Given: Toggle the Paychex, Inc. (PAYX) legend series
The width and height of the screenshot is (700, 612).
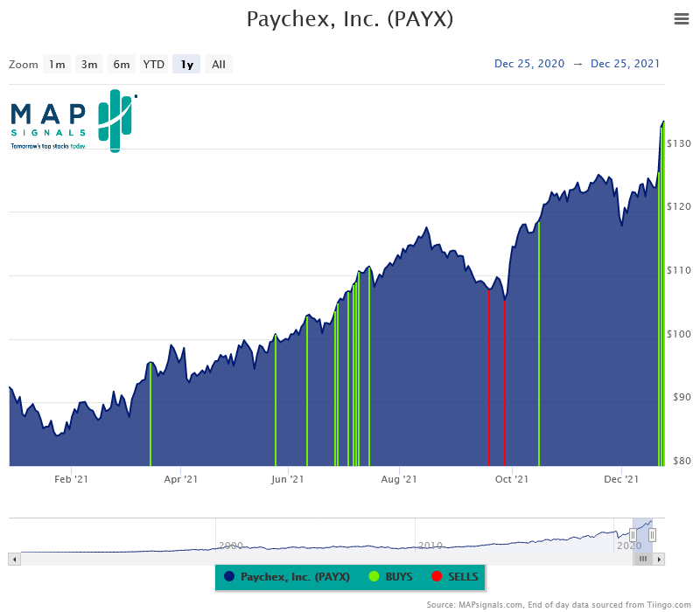Looking at the screenshot, I should [x=287, y=577].
